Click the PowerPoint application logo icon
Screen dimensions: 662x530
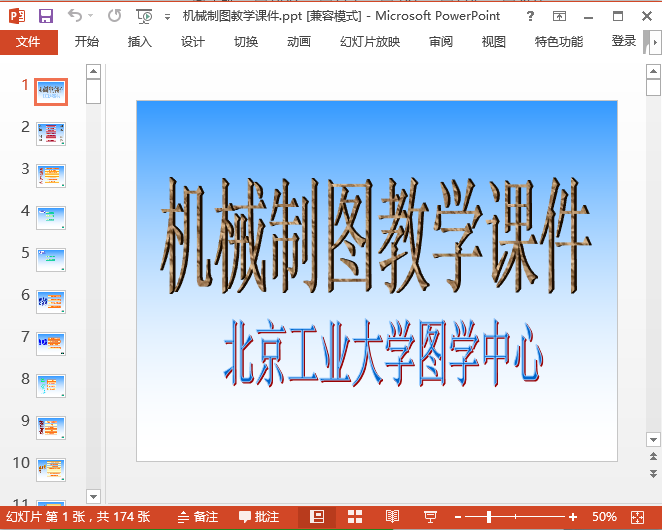point(17,16)
